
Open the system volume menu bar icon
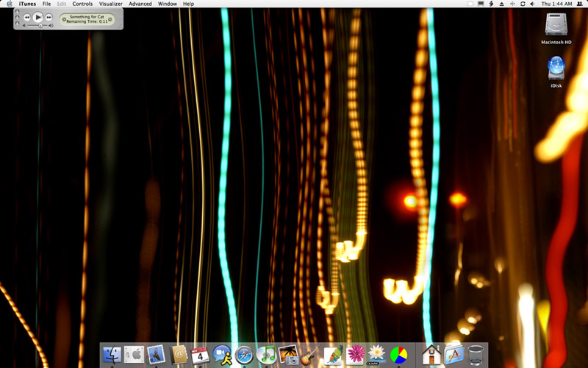pos(532,4)
